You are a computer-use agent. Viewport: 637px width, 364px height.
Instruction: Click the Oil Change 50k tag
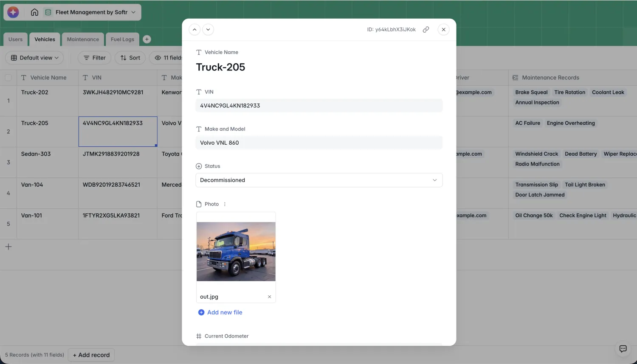tap(534, 216)
